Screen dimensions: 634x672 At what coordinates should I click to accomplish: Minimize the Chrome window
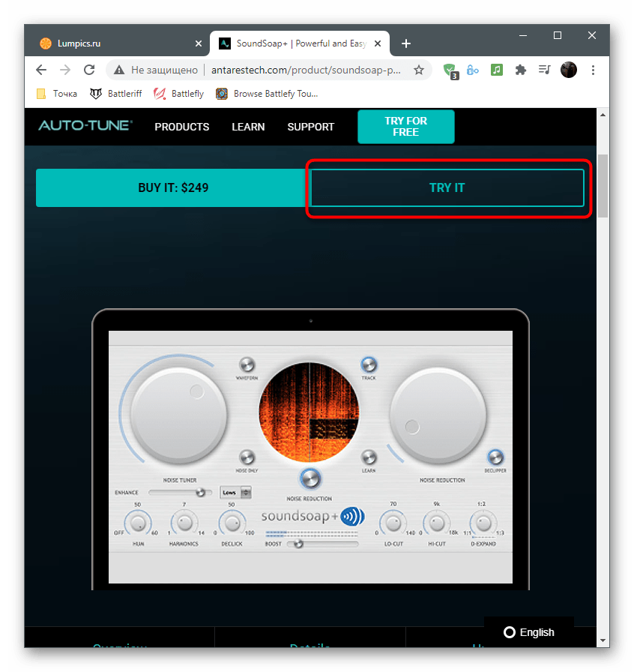[x=523, y=35]
